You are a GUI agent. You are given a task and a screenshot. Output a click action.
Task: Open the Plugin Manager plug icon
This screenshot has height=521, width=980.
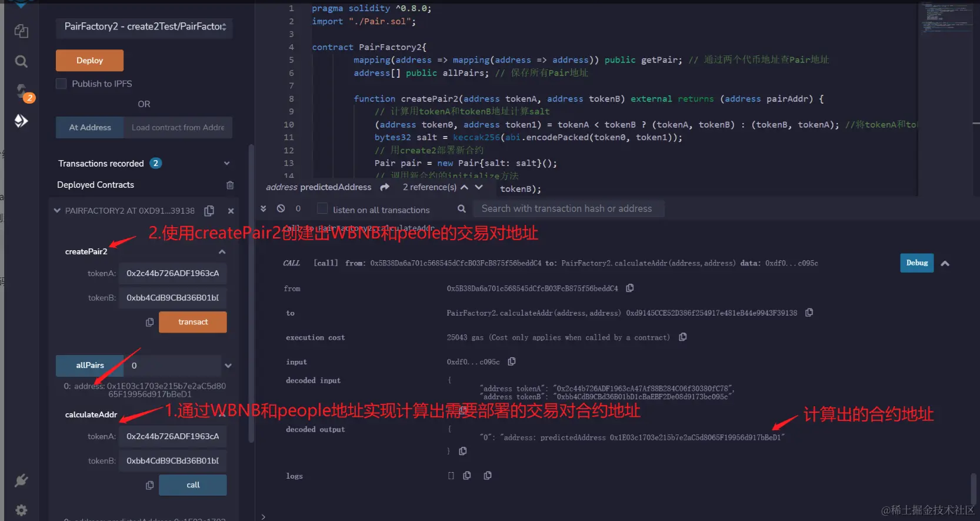point(21,480)
